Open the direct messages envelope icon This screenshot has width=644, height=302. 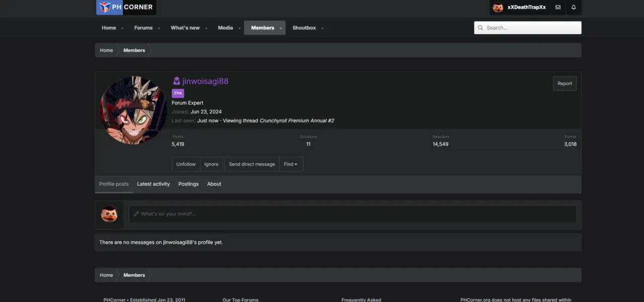pyautogui.click(x=558, y=8)
